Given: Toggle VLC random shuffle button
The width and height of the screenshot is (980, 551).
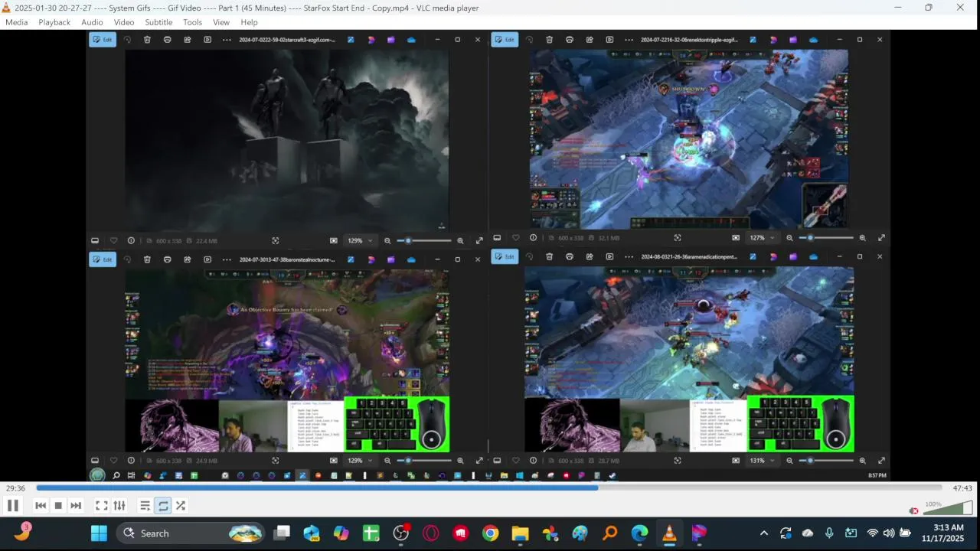Looking at the screenshot, I should [181, 505].
